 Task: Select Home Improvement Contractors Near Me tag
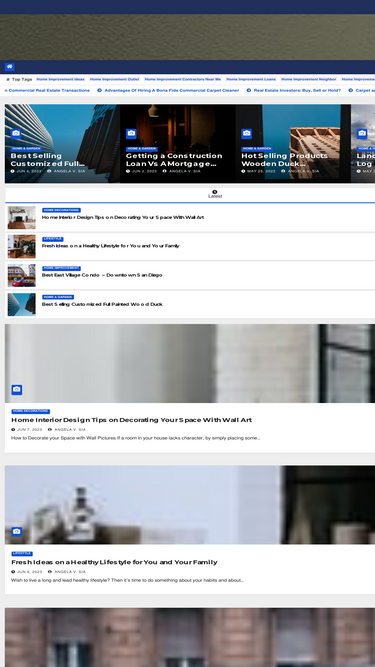pyautogui.click(x=183, y=79)
